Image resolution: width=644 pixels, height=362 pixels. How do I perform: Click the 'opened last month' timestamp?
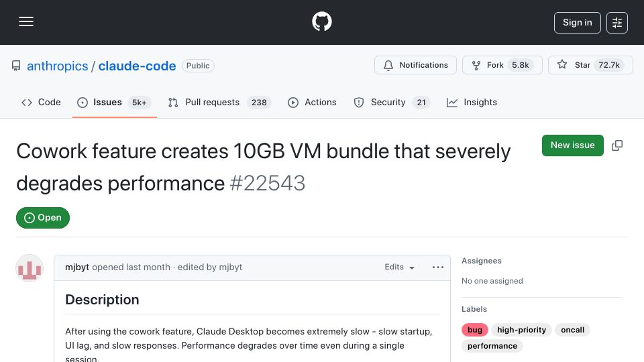point(131,267)
